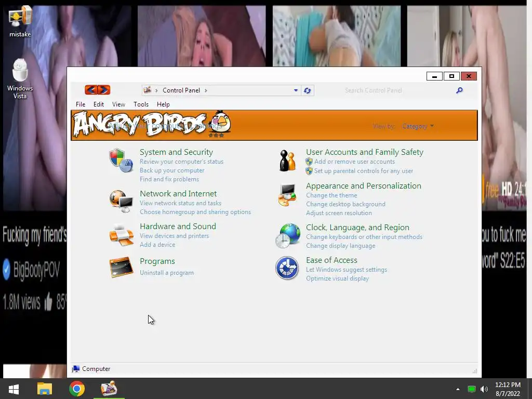Screen dimensions: 532x399
Task: Open the View by Category dropdown
Action: (x=418, y=126)
